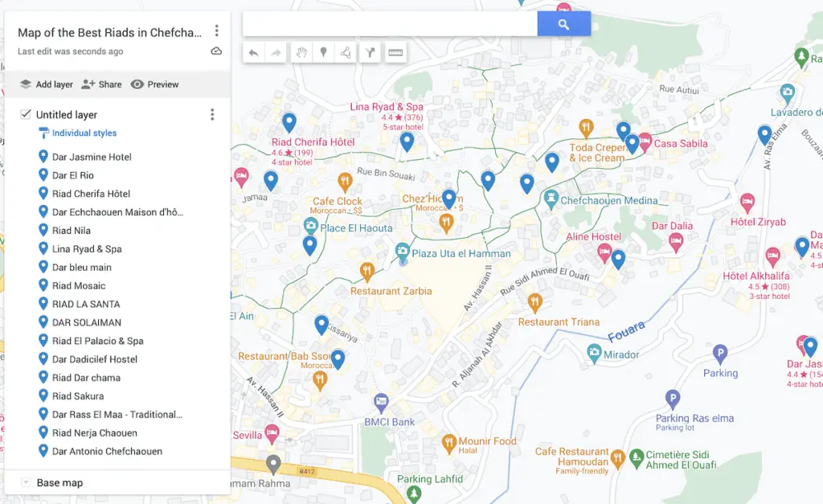Screen dimensions: 823x504
Task: Select the Measure distances ruler tool
Action: [395, 52]
